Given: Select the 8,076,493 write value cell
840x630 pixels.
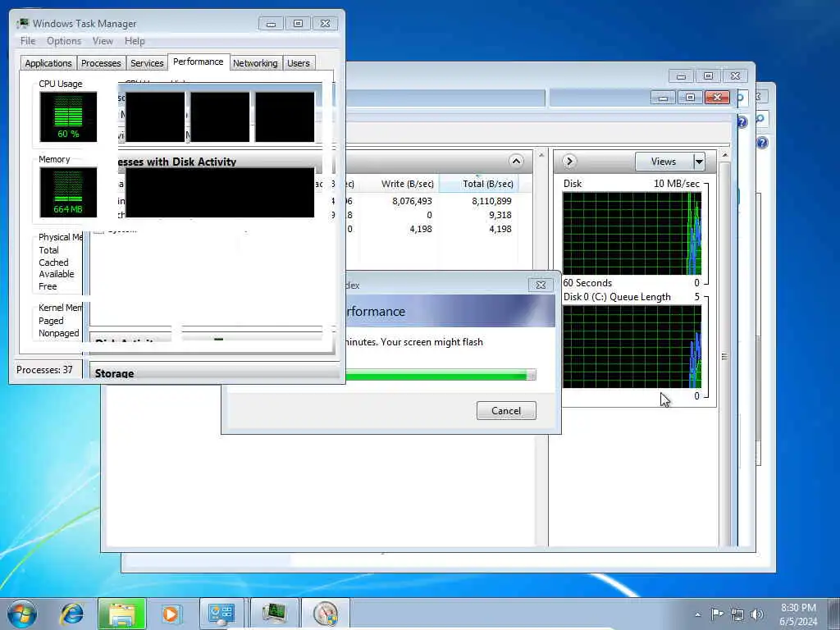Looking at the screenshot, I should [x=412, y=201].
